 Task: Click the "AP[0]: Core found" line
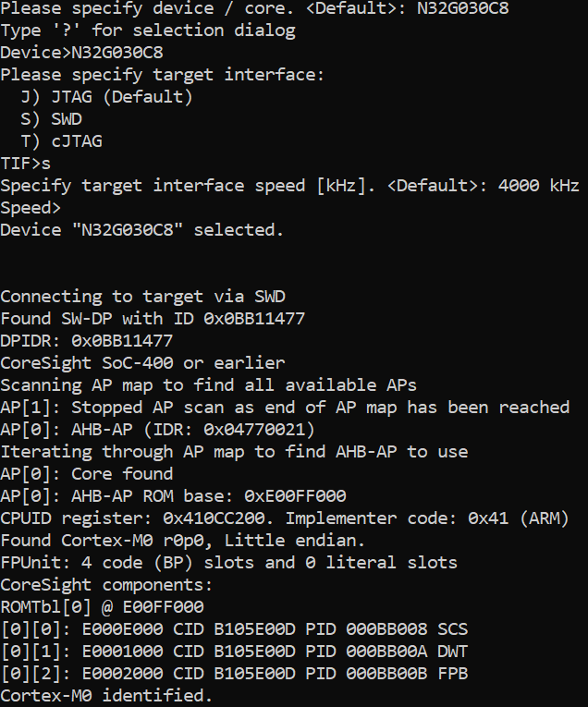[87, 474]
